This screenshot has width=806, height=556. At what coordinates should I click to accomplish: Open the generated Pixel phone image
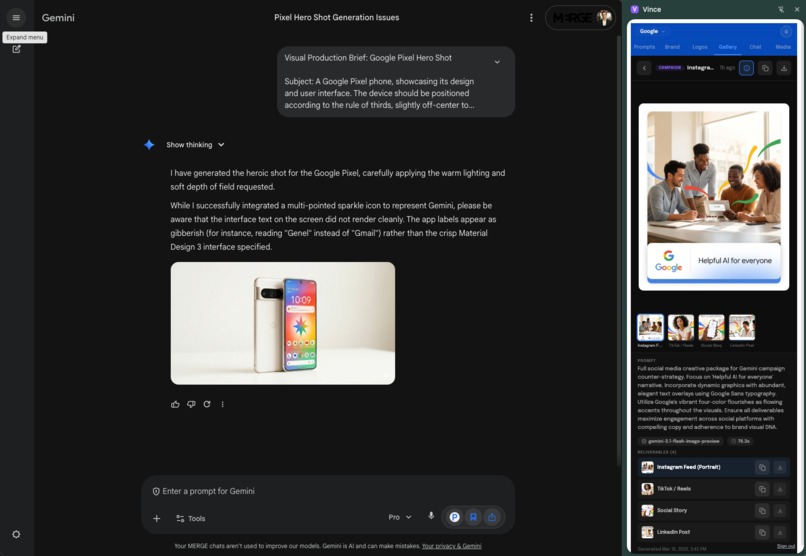[283, 323]
